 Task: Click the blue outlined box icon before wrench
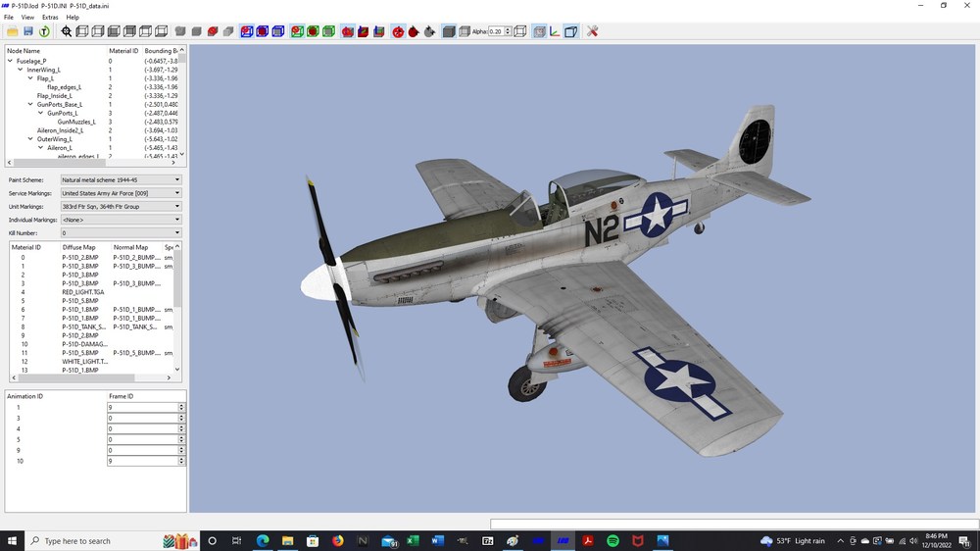coord(570,31)
